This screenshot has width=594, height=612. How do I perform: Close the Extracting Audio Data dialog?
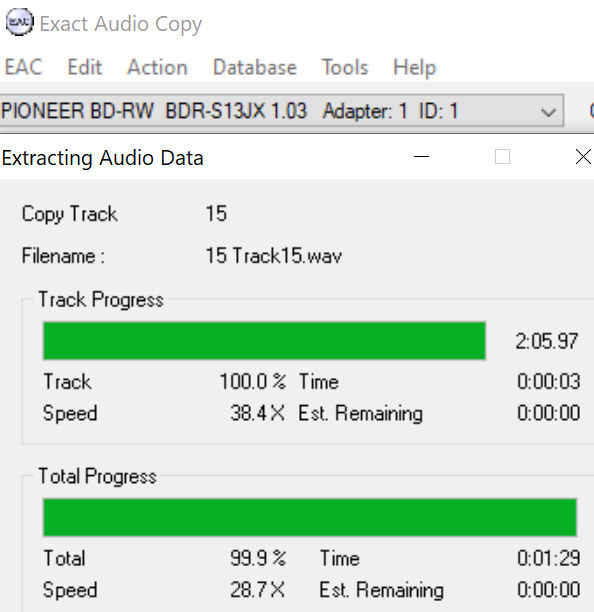pos(583,157)
